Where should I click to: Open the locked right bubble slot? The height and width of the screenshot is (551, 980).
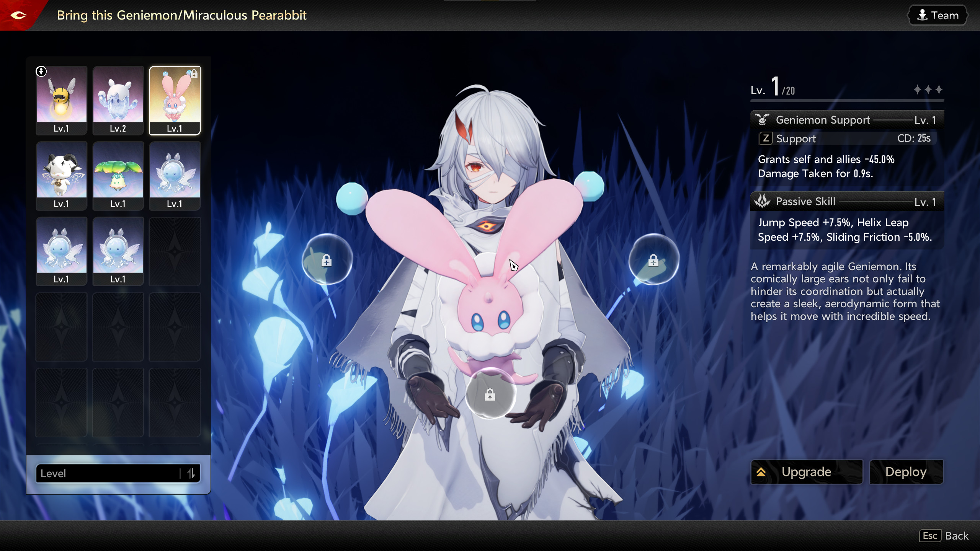[x=653, y=260]
